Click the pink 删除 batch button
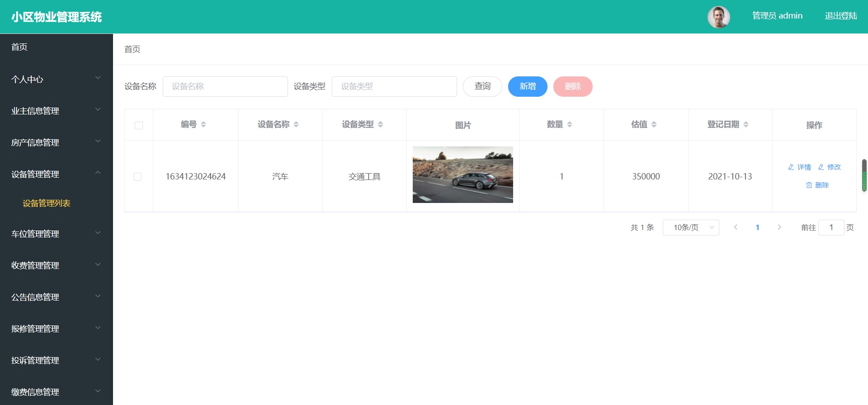The image size is (868, 405). [573, 86]
